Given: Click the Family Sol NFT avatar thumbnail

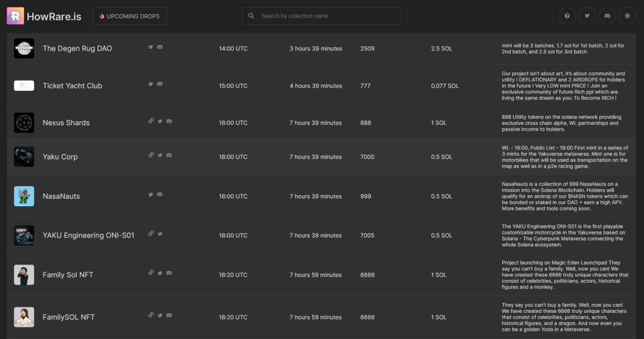Looking at the screenshot, I should point(24,275).
